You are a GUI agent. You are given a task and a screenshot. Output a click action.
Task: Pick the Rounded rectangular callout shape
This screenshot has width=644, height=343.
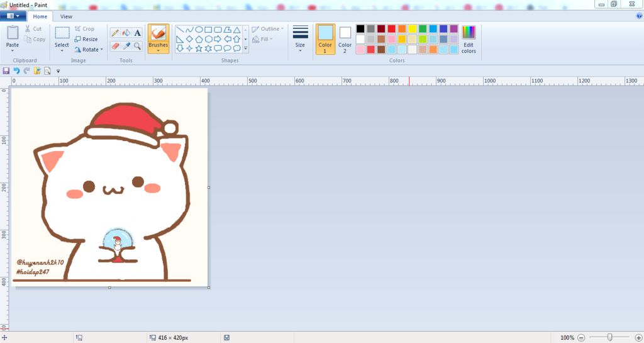click(x=218, y=48)
